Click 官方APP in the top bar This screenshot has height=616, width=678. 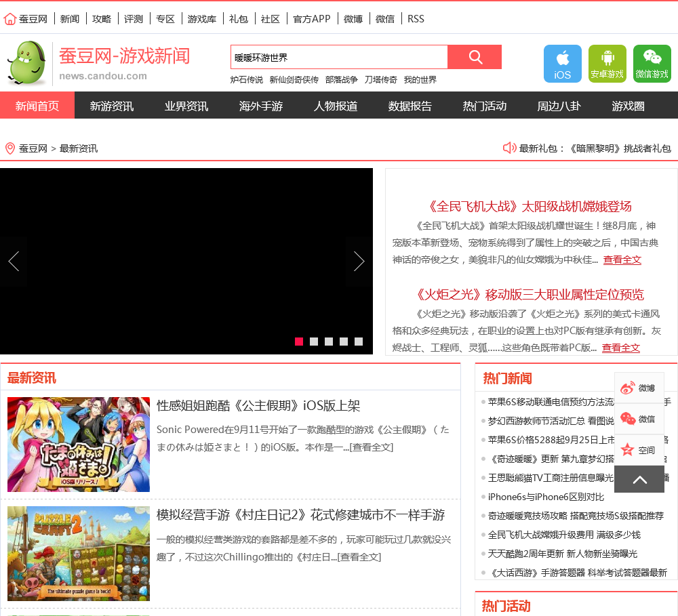point(311,19)
